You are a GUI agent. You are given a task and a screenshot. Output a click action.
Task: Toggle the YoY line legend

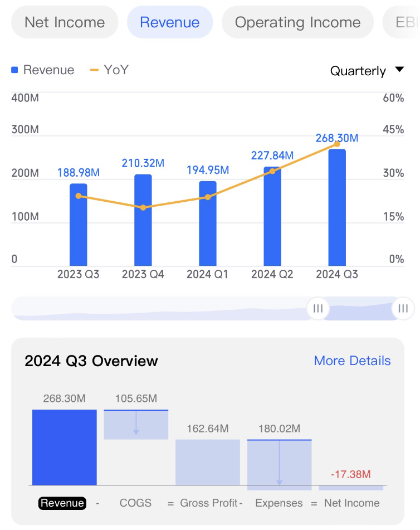click(x=109, y=70)
